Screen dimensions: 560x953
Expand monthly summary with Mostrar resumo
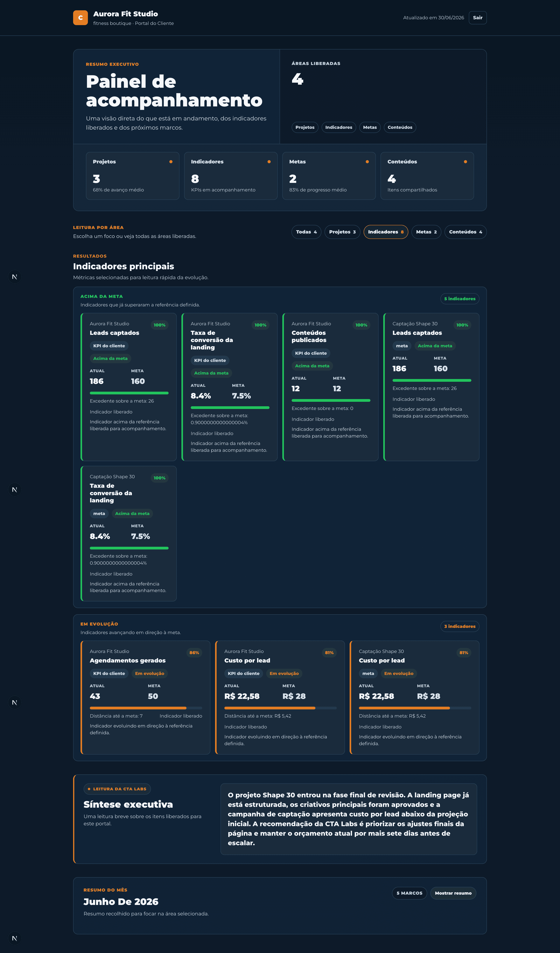[453, 893]
